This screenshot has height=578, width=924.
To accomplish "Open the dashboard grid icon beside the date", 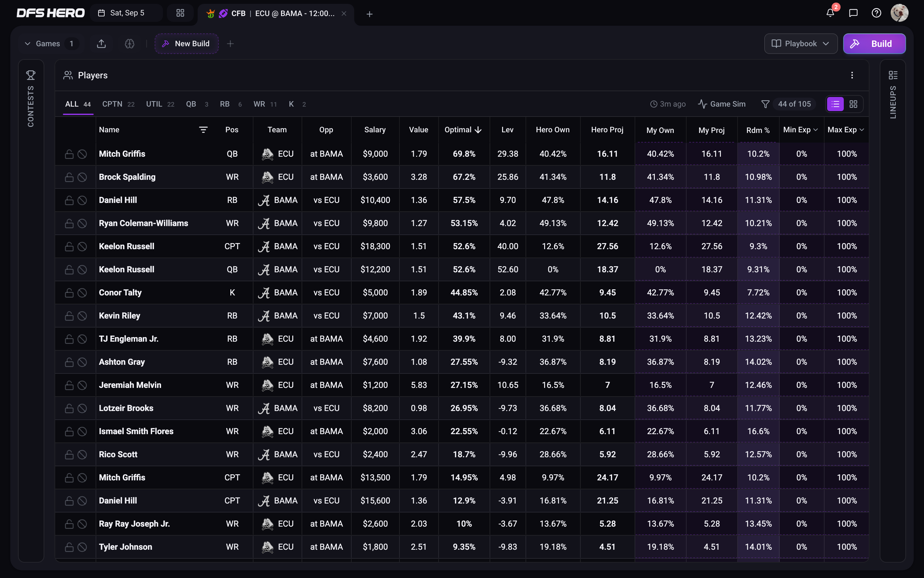I will pyautogui.click(x=180, y=13).
